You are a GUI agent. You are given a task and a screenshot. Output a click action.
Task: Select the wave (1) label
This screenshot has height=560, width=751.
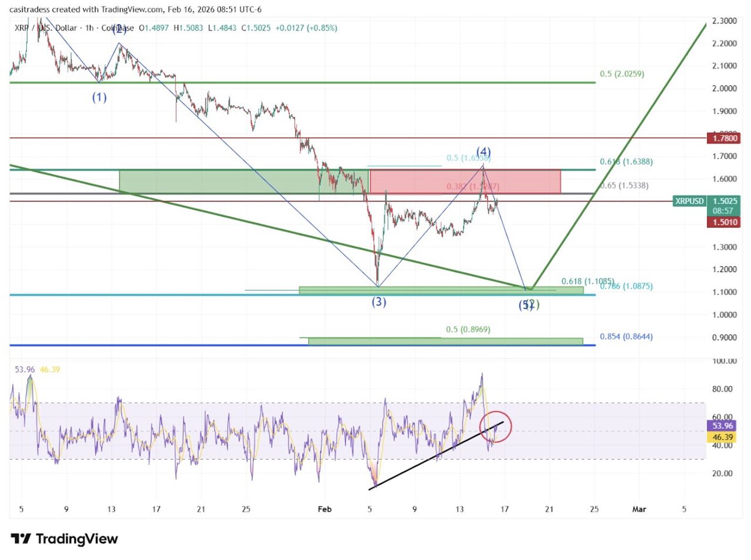(x=99, y=97)
